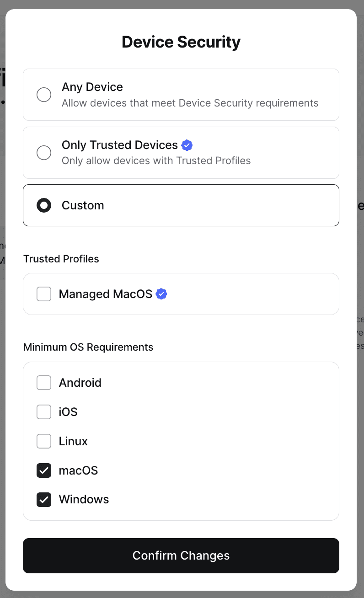This screenshot has width=364, height=598.
Task: Click the Android label text
Action: 80,383
